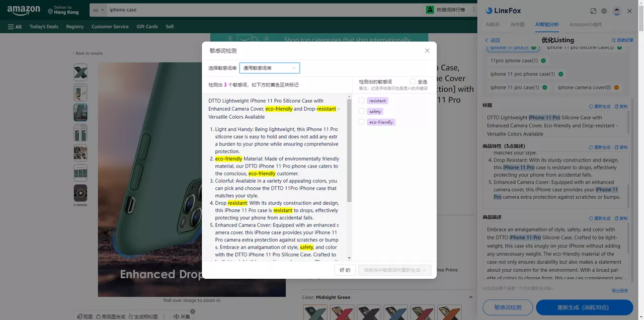Tick the 'safety' sensitive word checkbox
Image resolution: width=644 pixels, height=320 pixels.
tap(361, 111)
